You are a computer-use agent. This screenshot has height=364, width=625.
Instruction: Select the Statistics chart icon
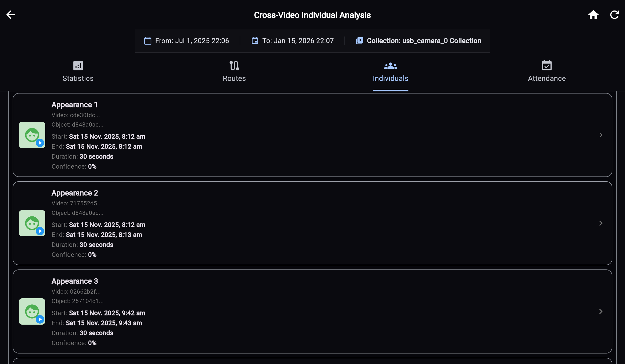[78, 66]
